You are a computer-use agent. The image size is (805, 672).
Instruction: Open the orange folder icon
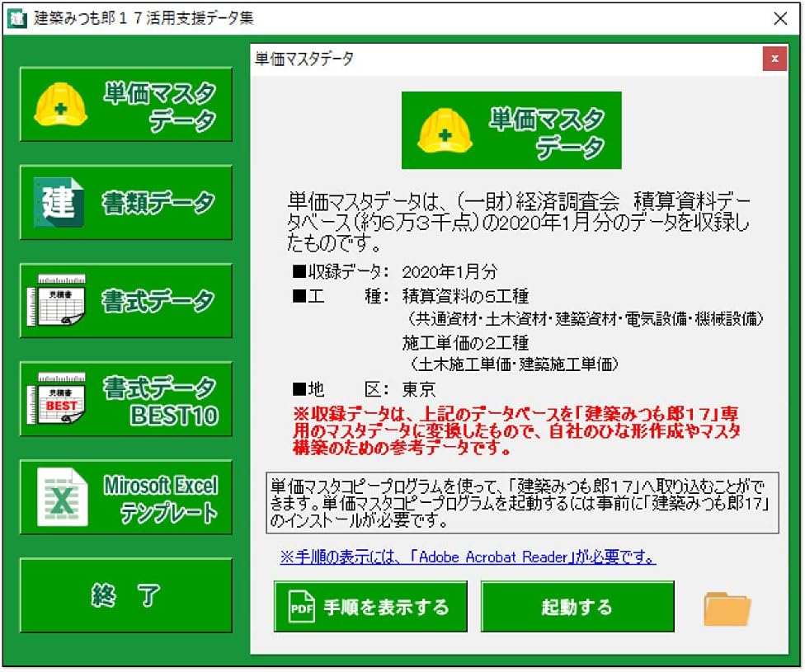coord(727,609)
